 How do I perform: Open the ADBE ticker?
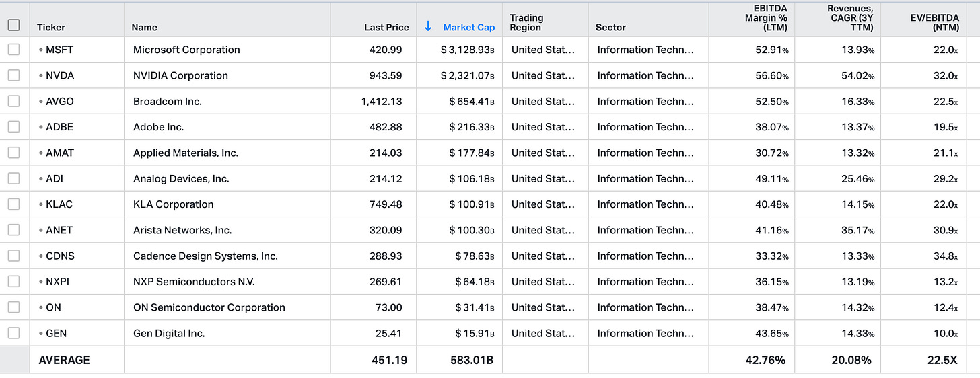point(59,127)
